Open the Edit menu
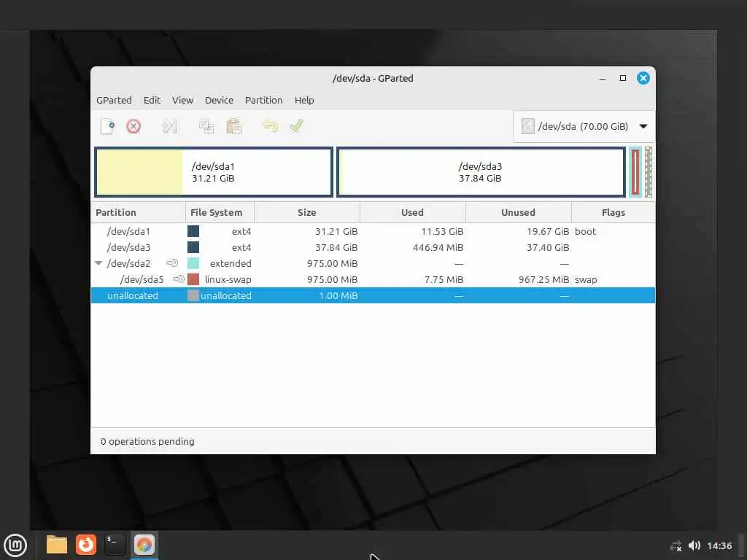Image resolution: width=747 pixels, height=560 pixels. [152, 101]
